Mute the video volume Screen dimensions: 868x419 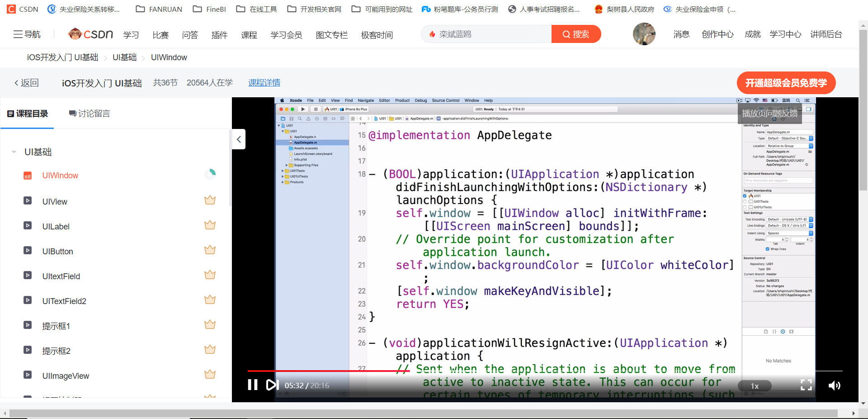click(x=834, y=386)
